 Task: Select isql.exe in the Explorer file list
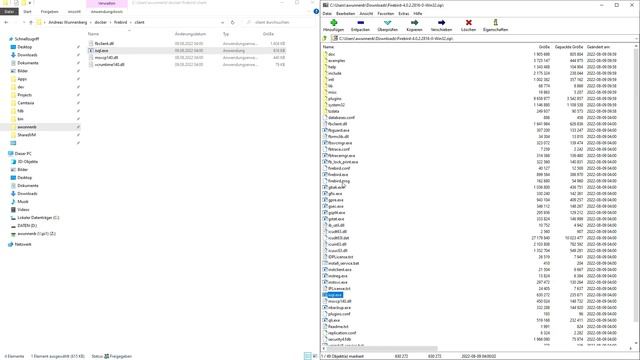click(x=187, y=51)
